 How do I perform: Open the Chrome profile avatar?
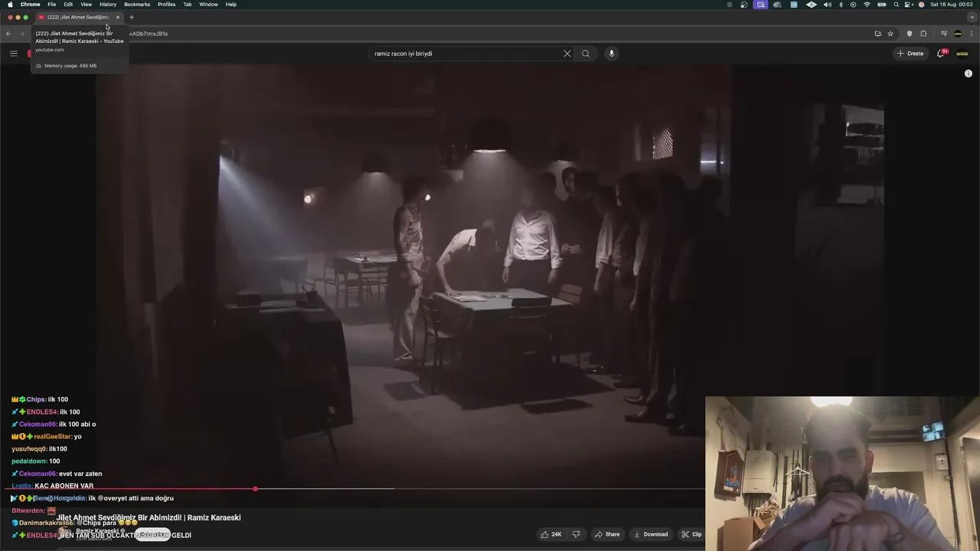[x=958, y=34]
